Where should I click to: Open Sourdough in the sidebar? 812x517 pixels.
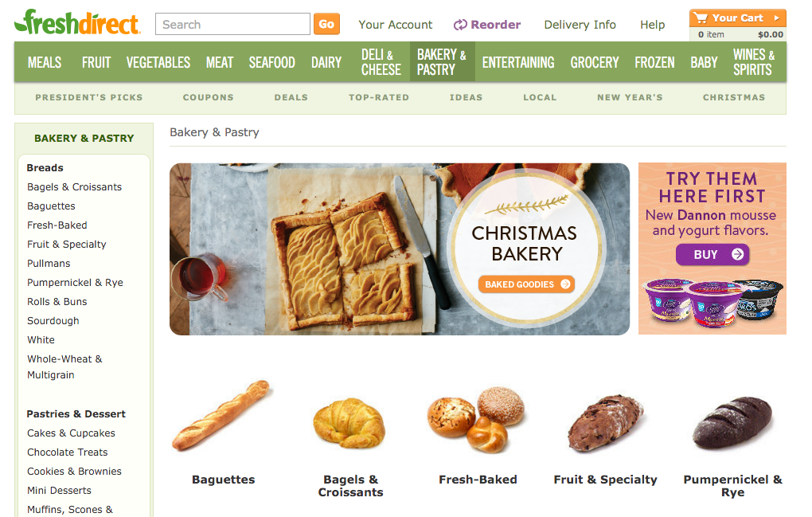(53, 321)
